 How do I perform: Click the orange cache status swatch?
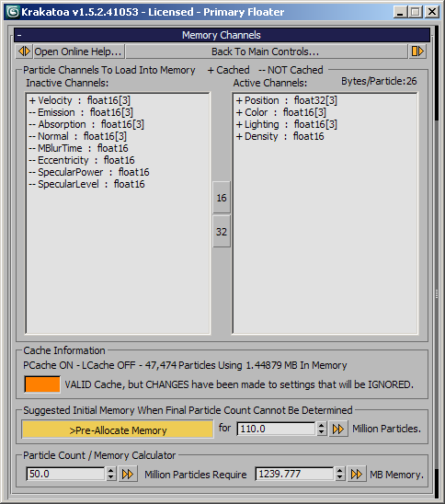click(x=42, y=384)
